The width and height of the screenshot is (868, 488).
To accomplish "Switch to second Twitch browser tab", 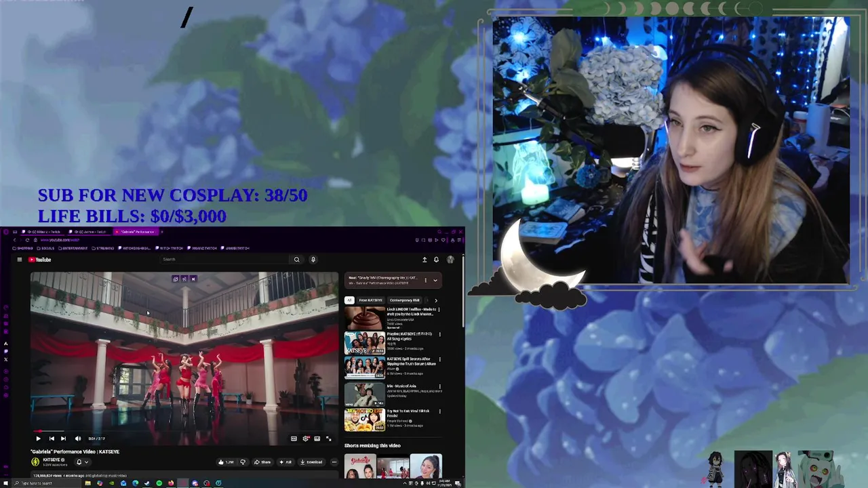I will click(89, 232).
